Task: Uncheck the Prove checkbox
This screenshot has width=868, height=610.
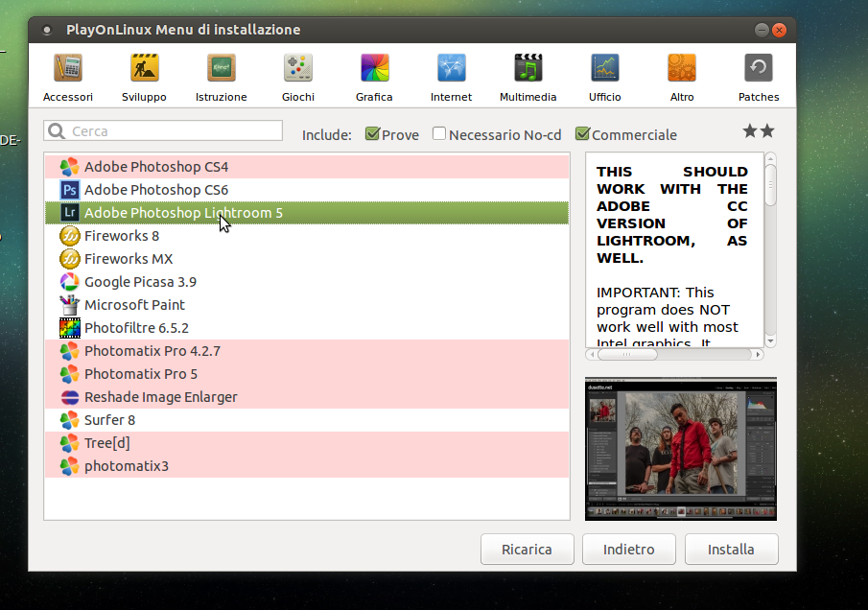Action: pyautogui.click(x=372, y=133)
